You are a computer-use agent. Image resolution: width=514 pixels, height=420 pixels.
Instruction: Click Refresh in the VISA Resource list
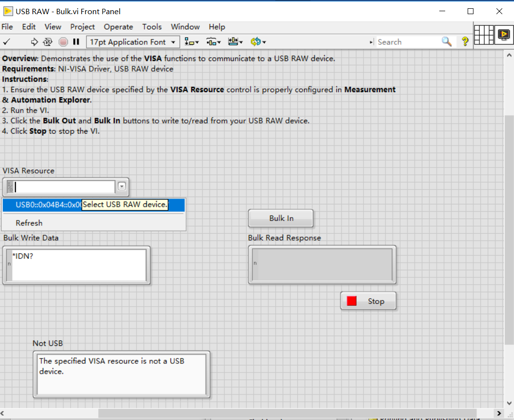pos(28,223)
